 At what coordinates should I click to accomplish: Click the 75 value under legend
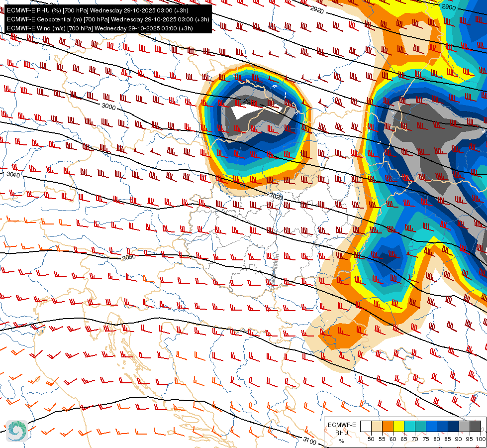click(426, 439)
